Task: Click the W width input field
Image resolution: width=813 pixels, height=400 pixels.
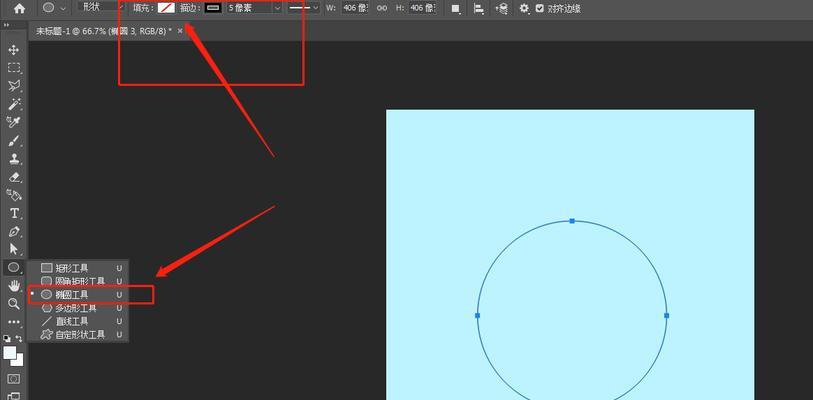Action: [355, 8]
